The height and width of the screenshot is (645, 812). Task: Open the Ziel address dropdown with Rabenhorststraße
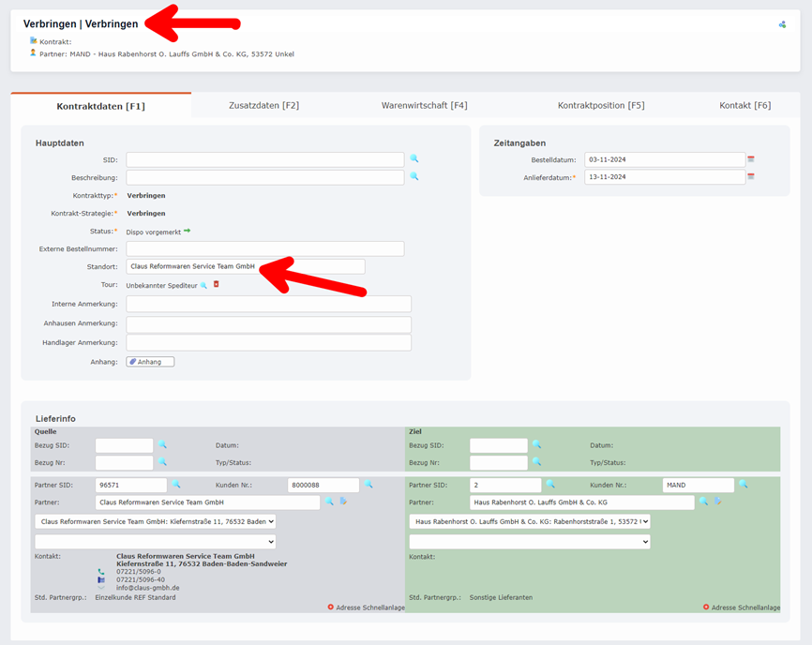pyautogui.click(x=529, y=521)
